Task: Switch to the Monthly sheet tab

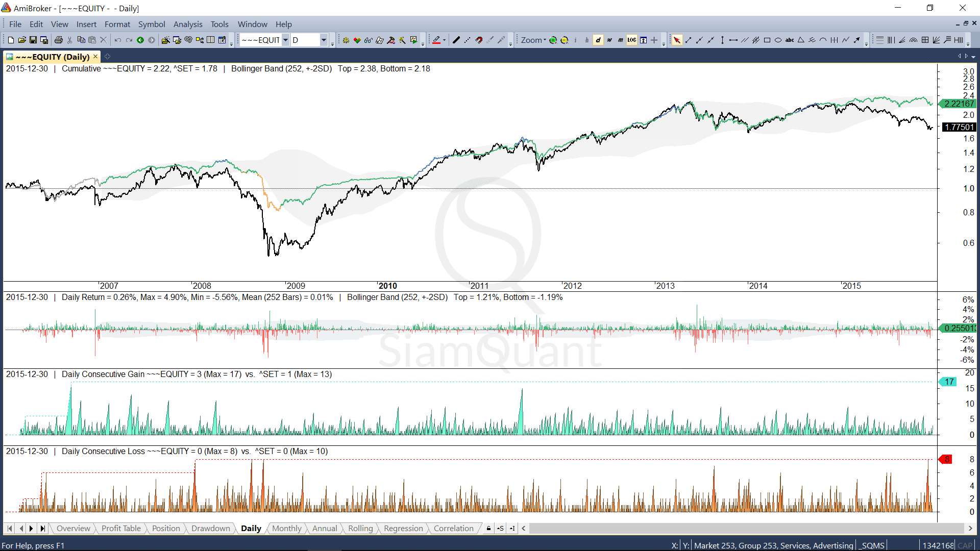Action: click(286, 529)
